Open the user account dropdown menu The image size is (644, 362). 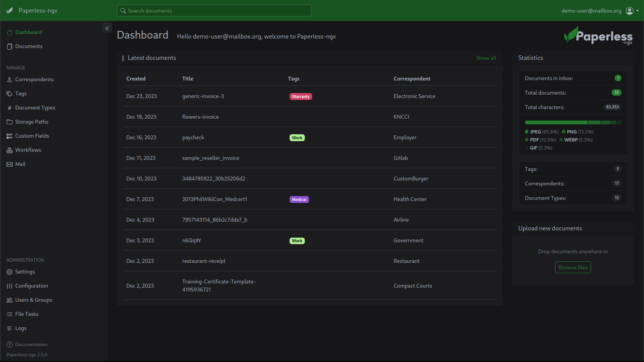[632, 11]
